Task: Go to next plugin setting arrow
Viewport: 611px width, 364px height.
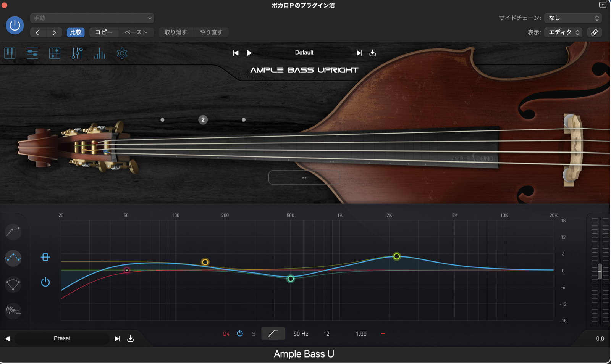Action: click(x=54, y=32)
